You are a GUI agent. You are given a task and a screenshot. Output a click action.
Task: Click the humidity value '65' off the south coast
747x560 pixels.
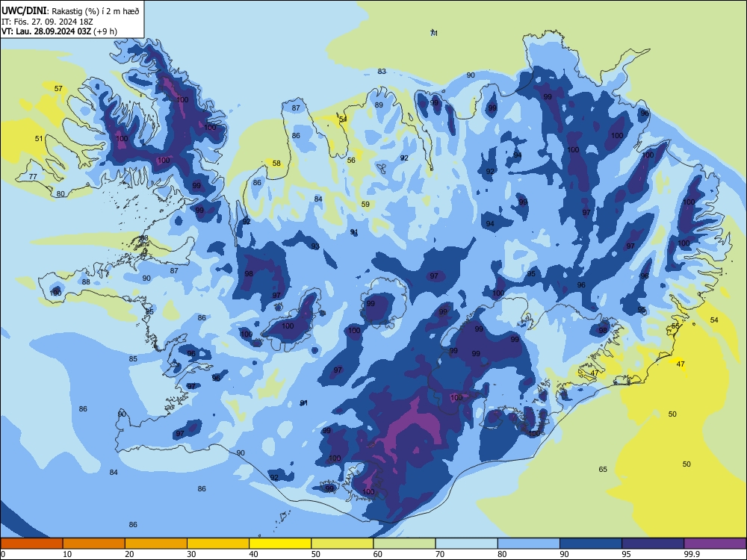click(x=603, y=470)
